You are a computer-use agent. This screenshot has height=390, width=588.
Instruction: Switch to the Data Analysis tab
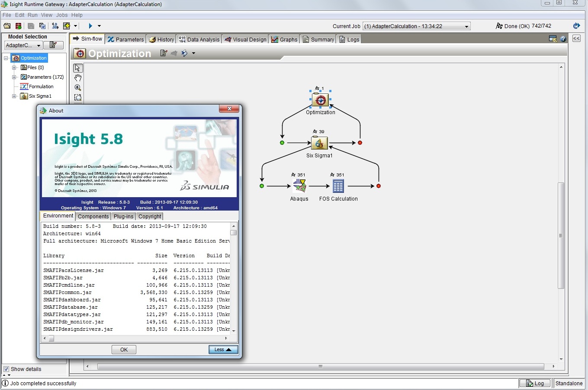point(199,39)
